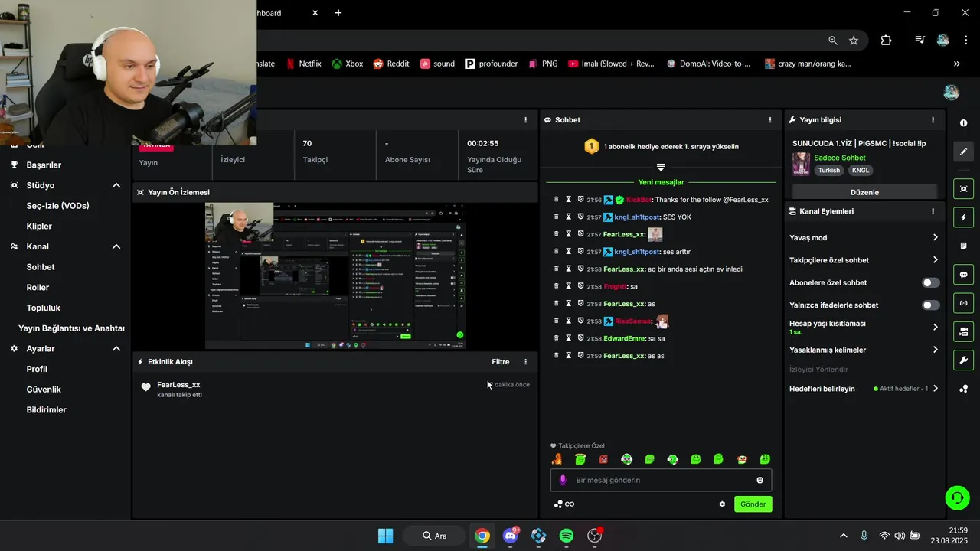Click the channel points icon below message box

coord(564,504)
